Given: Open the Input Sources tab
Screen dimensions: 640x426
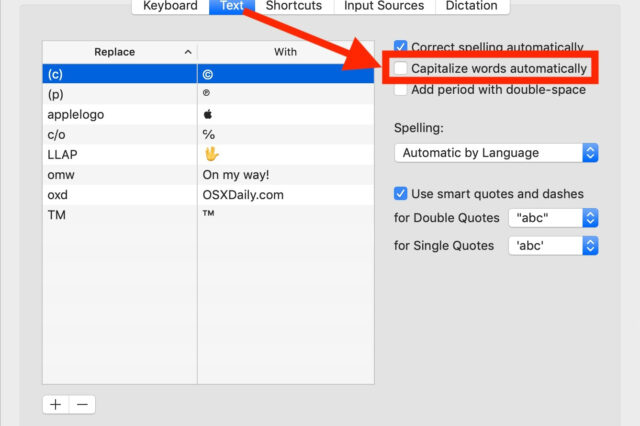Looking at the screenshot, I should [384, 7].
